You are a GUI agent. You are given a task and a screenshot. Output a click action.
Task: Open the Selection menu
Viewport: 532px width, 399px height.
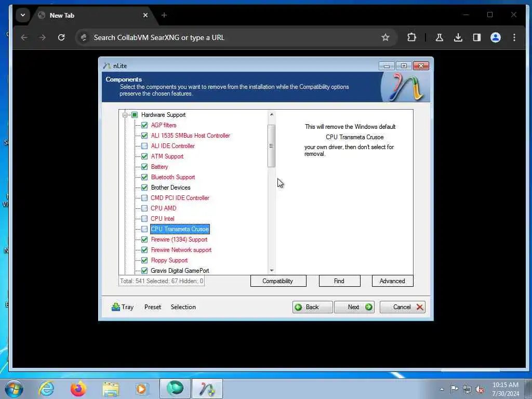point(183,307)
